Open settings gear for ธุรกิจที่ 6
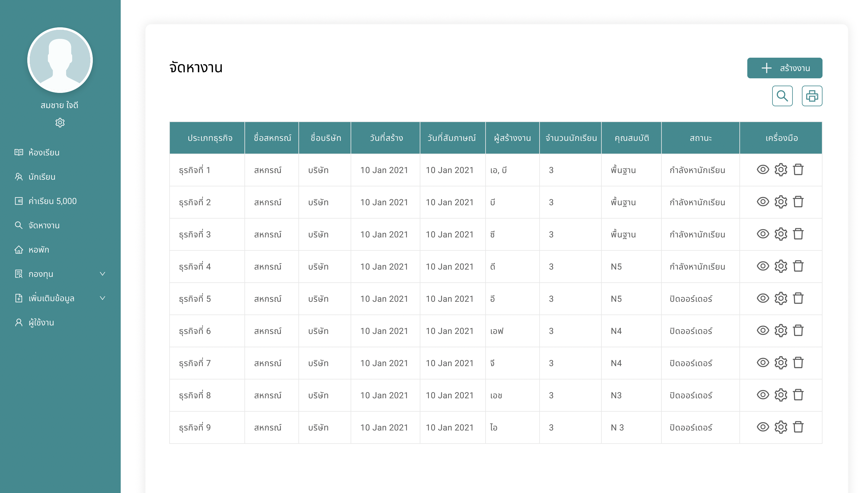The height and width of the screenshot is (493, 868). point(781,331)
